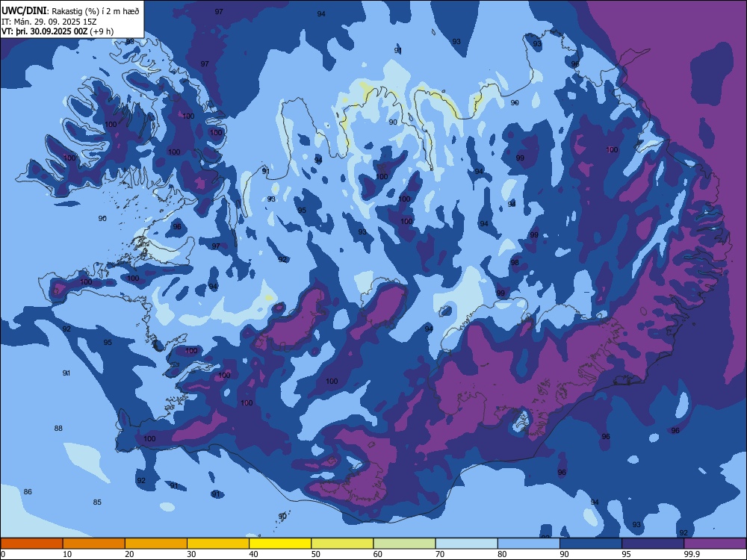The image size is (747, 560).
Task: Click the VT: þri. 30.09.2025 00Z line
Action: pos(58,31)
